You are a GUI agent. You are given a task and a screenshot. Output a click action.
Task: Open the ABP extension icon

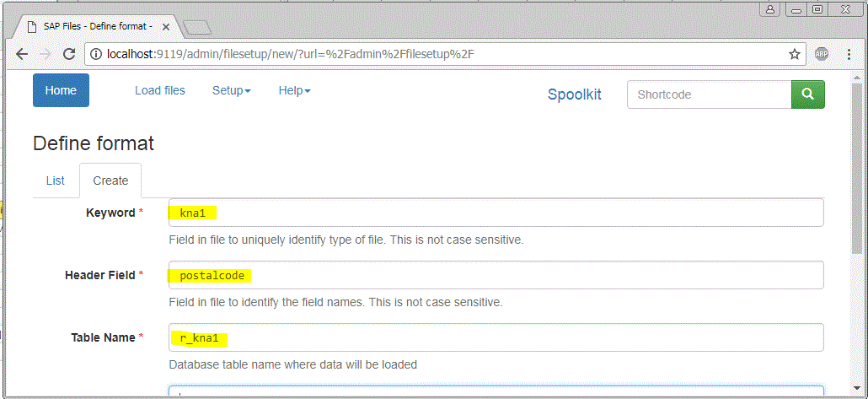(822, 54)
